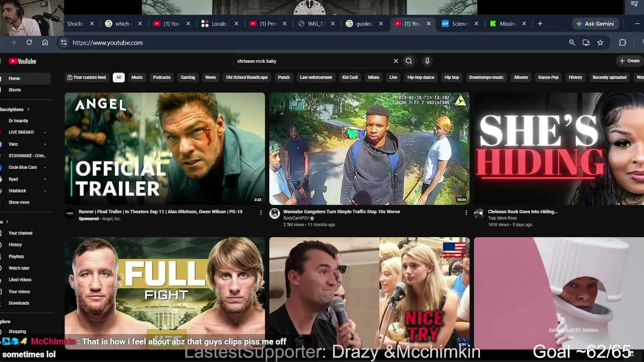Image resolution: width=644 pixels, height=362 pixels.
Task: Select the 'News' filter chip
Action: tap(210, 77)
